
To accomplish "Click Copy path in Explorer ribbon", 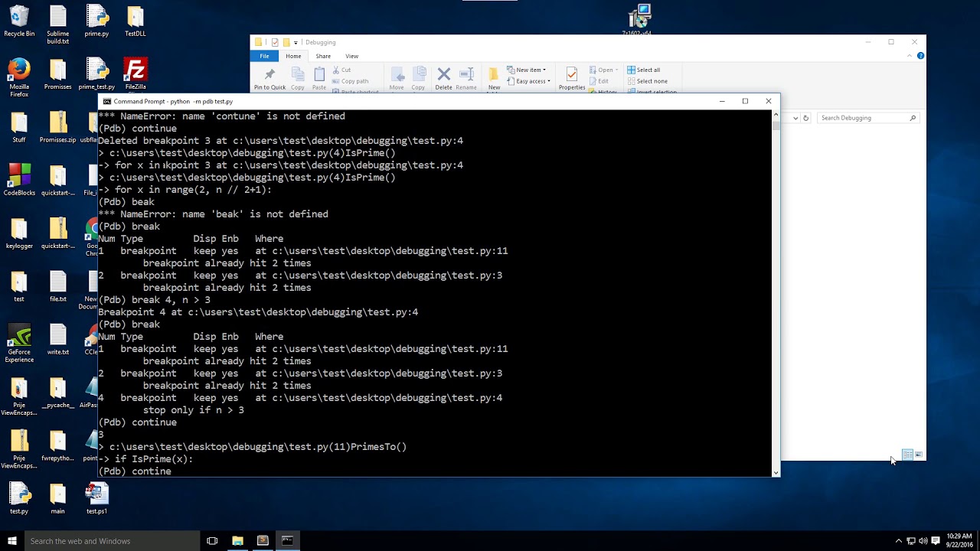I will [350, 81].
